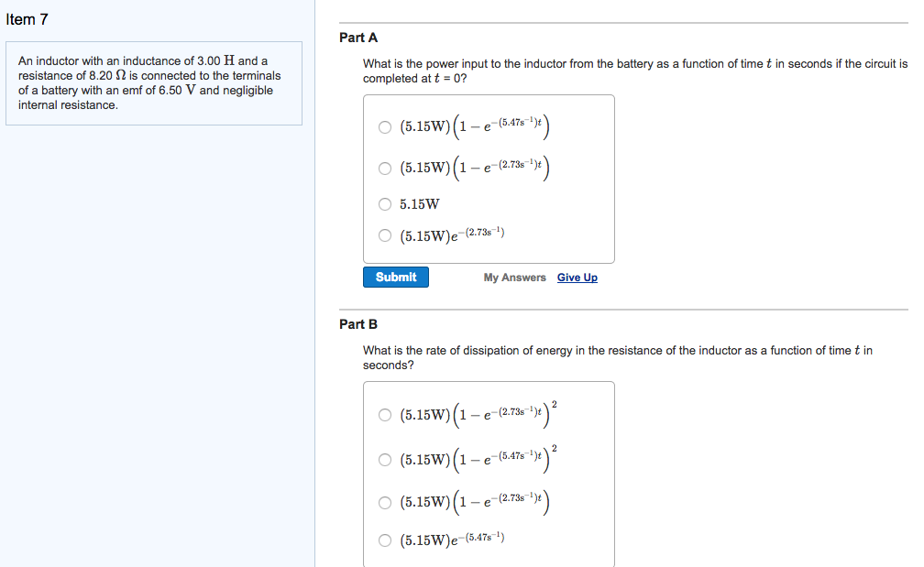
Task: Click the My Answers label
Action: (514, 277)
